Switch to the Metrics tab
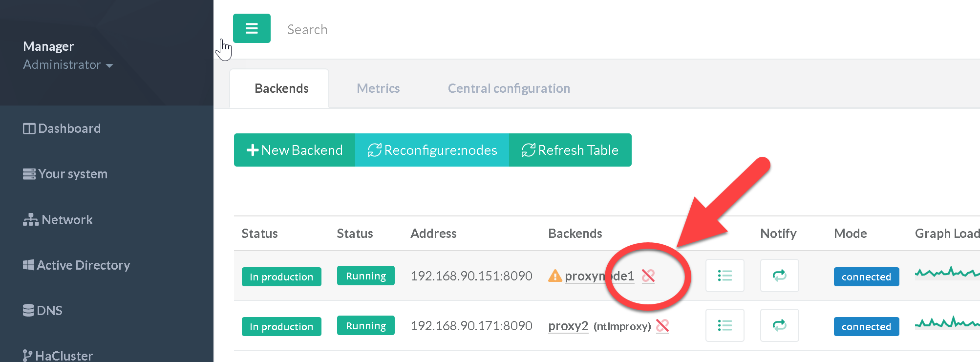The width and height of the screenshot is (980, 362). (x=378, y=88)
